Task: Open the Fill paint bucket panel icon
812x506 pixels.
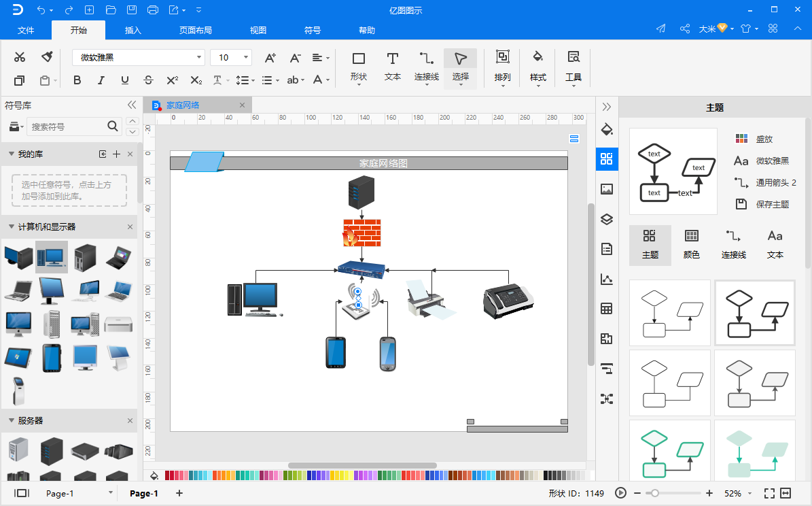Action: pyautogui.click(x=607, y=129)
